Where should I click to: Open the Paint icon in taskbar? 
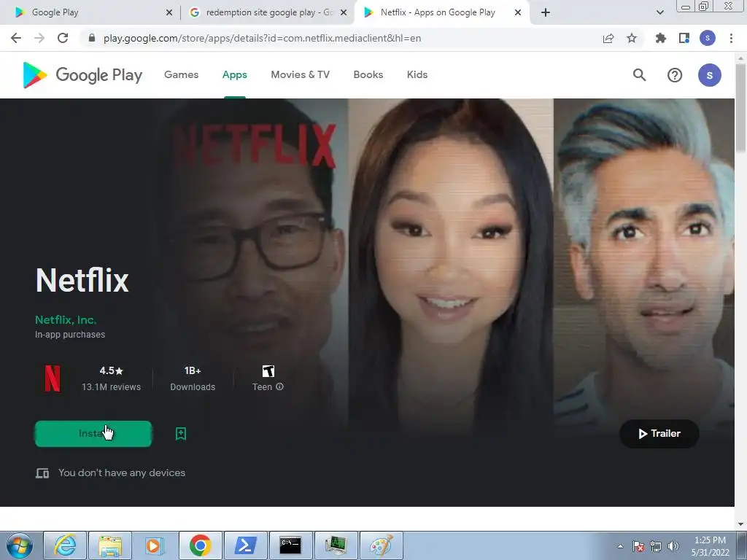coord(381,545)
